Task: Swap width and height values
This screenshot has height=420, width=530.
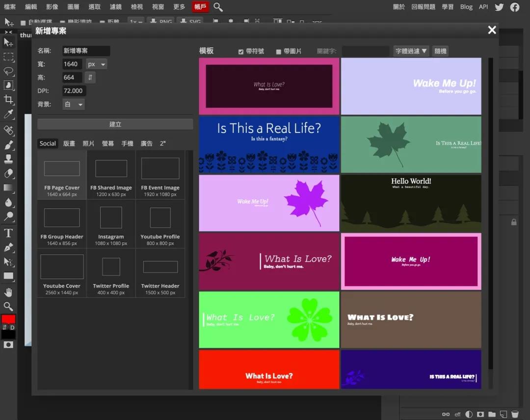Action: click(x=90, y=78)
